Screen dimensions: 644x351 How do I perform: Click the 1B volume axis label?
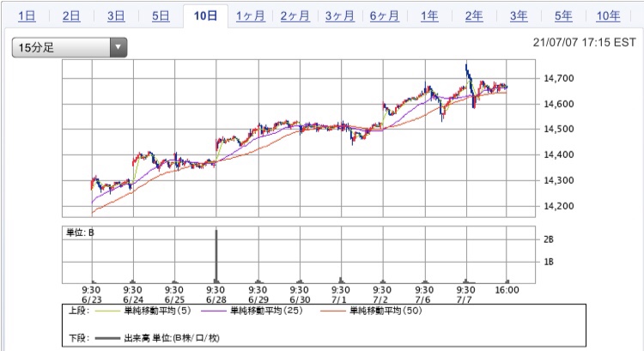[x=549, y=262]
